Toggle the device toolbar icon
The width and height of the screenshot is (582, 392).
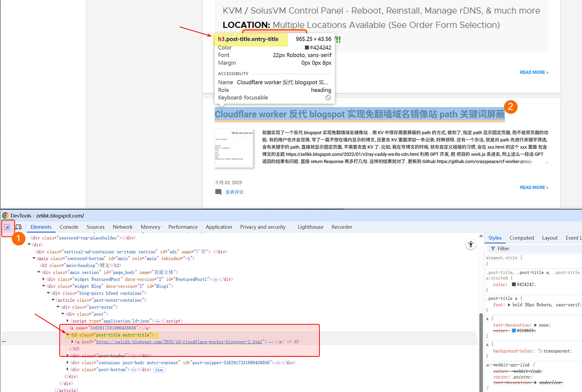tap(18, 227)
